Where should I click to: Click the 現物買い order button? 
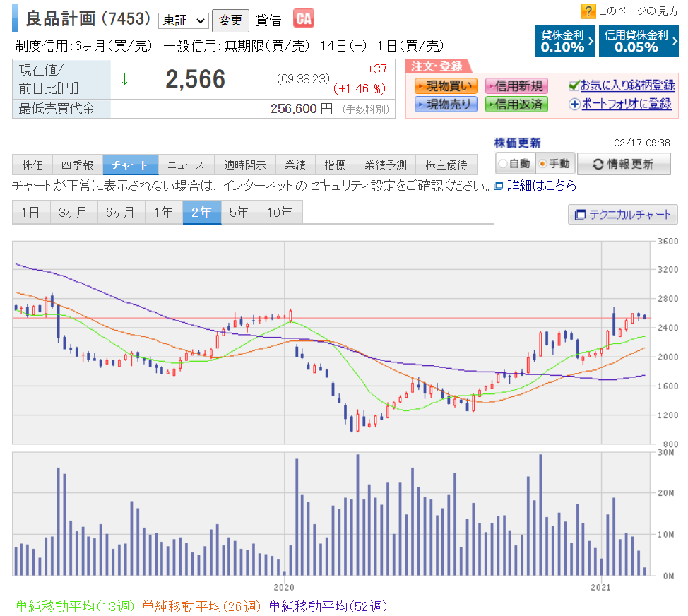coord(446,86)
